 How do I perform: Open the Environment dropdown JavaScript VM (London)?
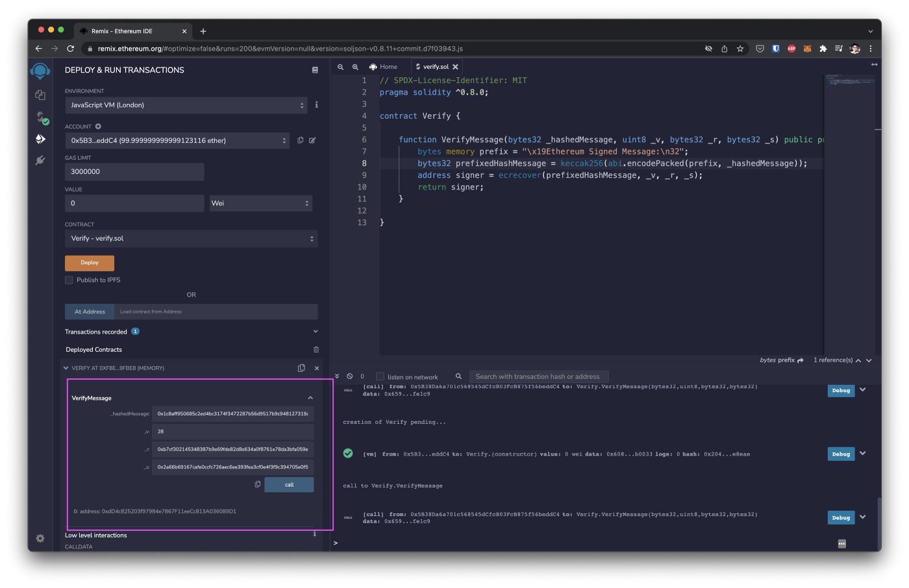coord(186,105)
